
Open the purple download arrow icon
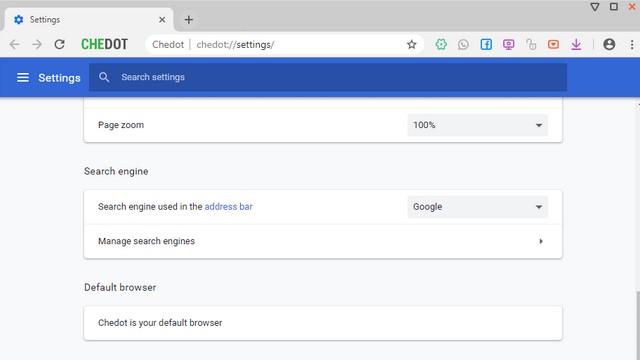point(576,44)
